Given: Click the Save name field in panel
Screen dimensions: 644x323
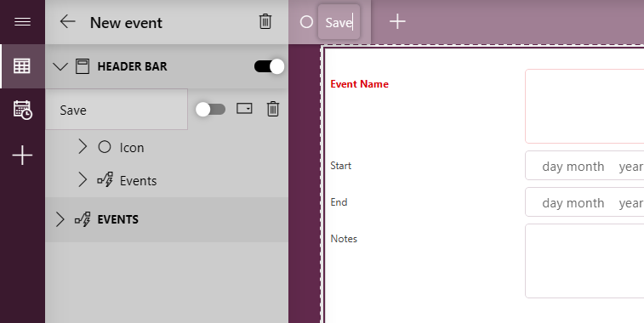Looking at the screenshot, I should pyautogui.click(x=117, y=109).
